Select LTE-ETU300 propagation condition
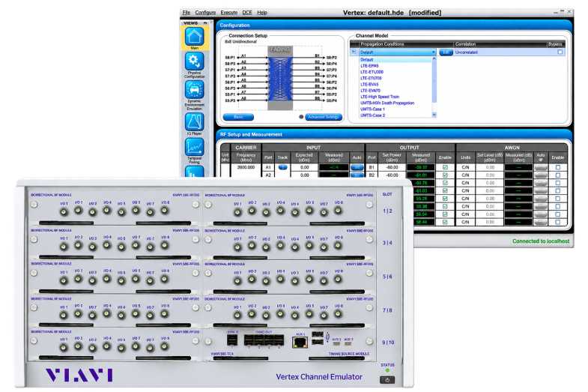This screenshot has width=588, height=392. coord(372,72)
